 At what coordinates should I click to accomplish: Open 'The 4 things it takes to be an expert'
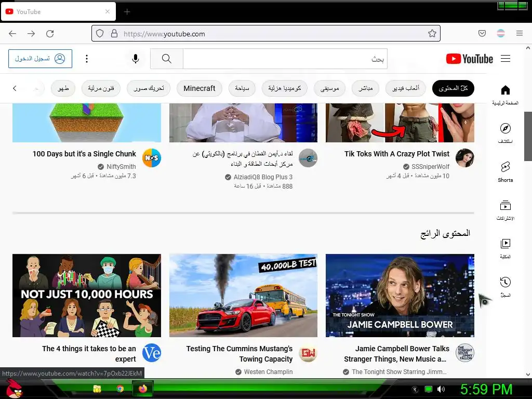(x=89, y=353)
